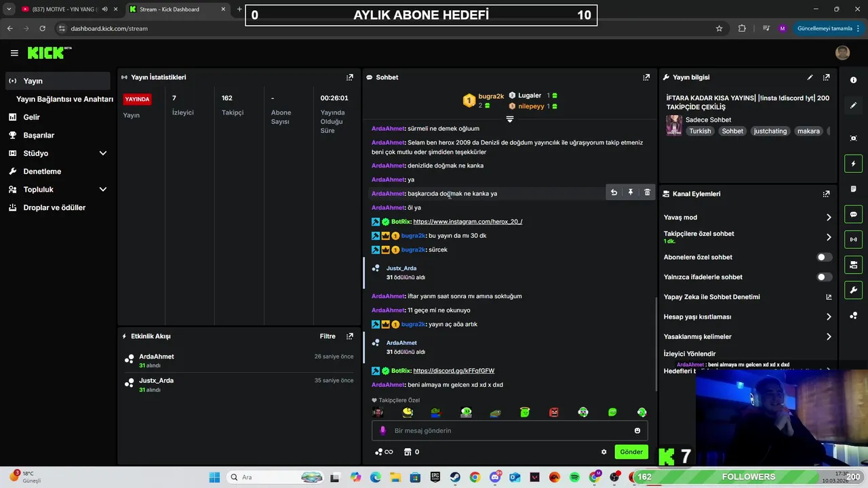This screenshot has height=488, width=868.
Task: Open Yasaklanmış kelimeler options arrow
Action: [x=829, y=337]
